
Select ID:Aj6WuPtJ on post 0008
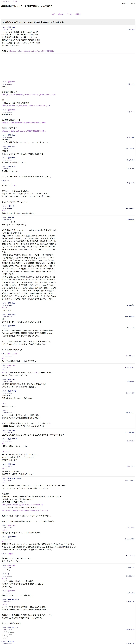click(130, 183)
